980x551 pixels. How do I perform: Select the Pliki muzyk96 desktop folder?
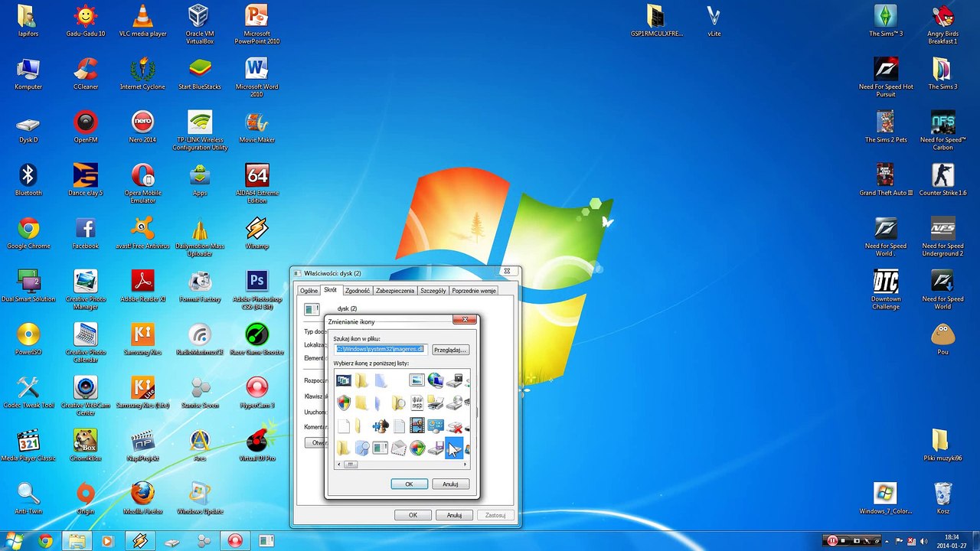coord(942,445)
